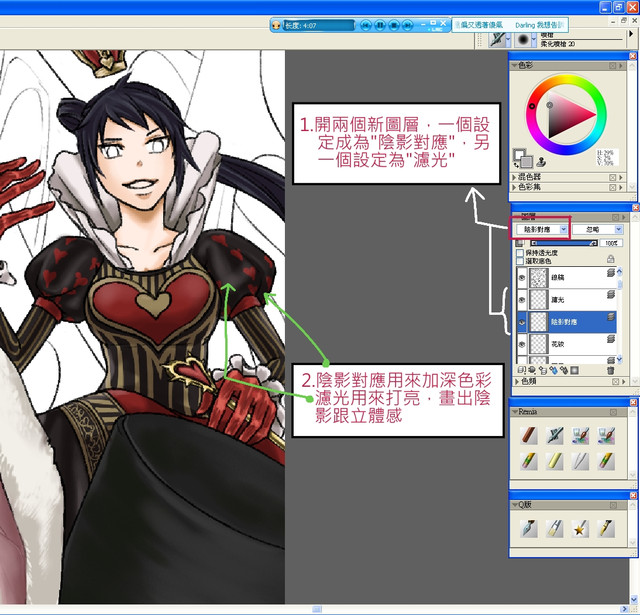
Task: Swap the main and additional colors with the small arrow
Action: [516, 165]
